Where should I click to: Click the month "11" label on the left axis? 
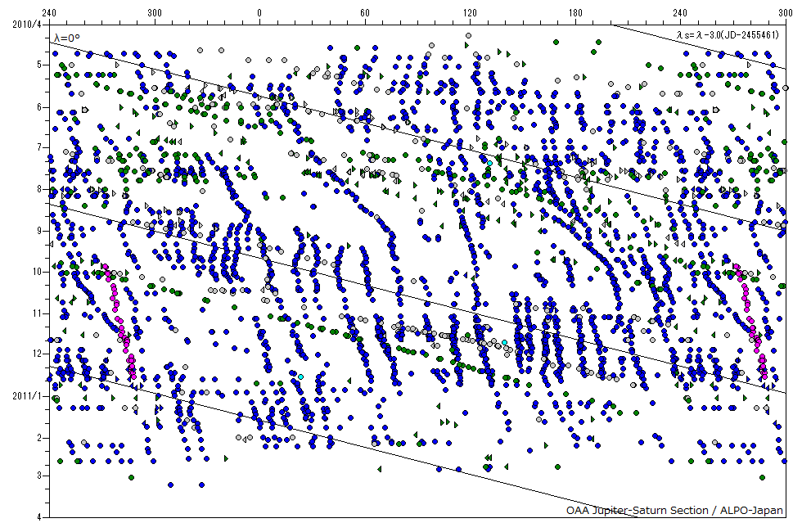37,313
